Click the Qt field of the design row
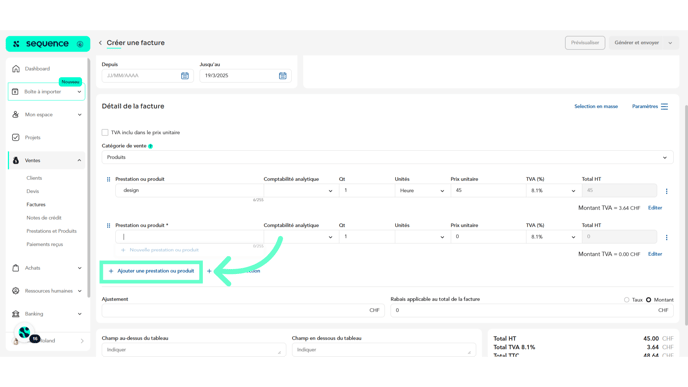This screenshot has height=387, width=688. (366, 190)
